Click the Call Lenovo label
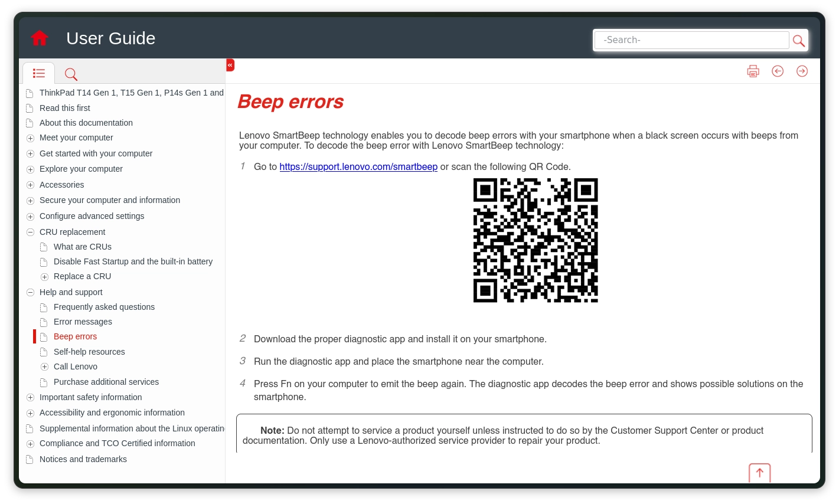Screen dimensions: 839x504 pyautogui.click(x=76, y=366)
